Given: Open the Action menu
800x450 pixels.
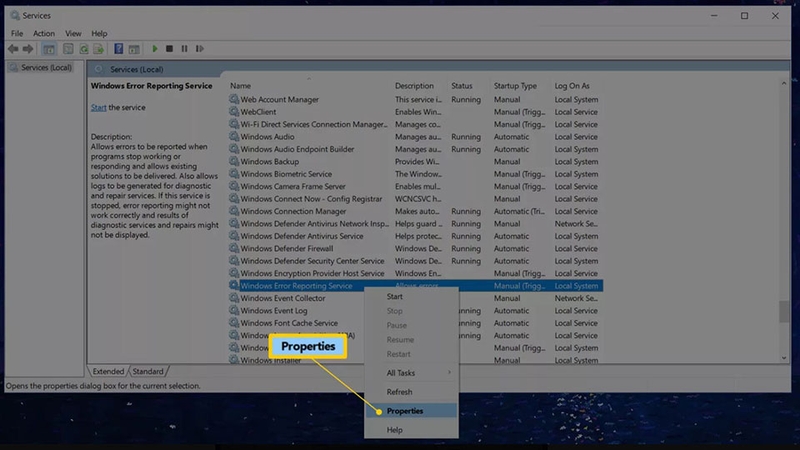Looking at the screenshot, I should [x=44, y=34].
